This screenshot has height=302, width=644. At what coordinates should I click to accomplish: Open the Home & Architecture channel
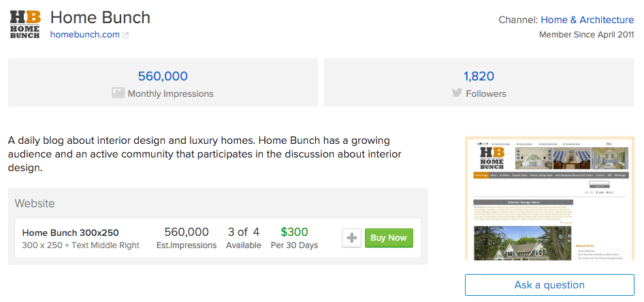click(x=582, y=20)
